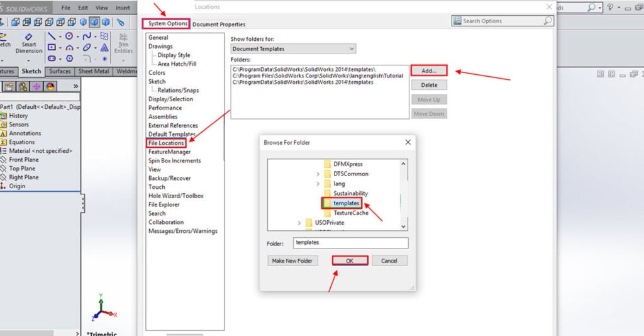Switch to the Surfaces command tab
This screenshot has width=644, height=336.
(60, 71)
